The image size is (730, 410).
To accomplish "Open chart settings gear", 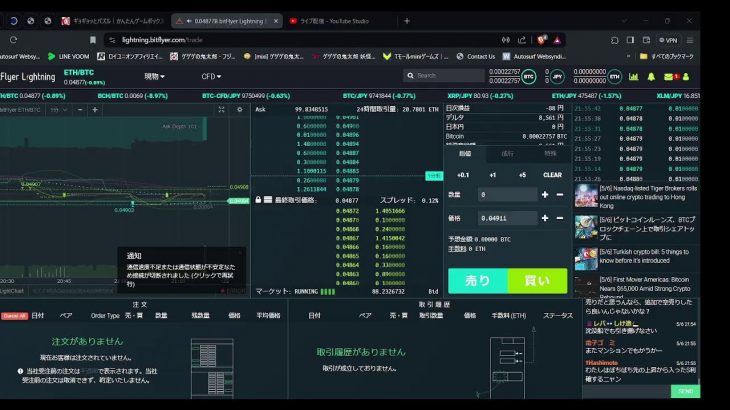I will coord(240,110).
